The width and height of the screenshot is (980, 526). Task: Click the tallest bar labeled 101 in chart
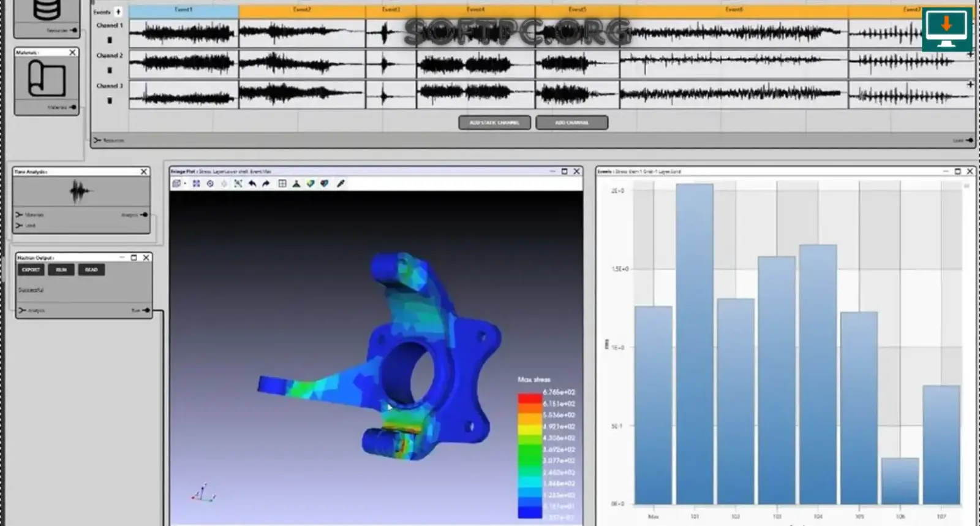(x=695, y=343)
